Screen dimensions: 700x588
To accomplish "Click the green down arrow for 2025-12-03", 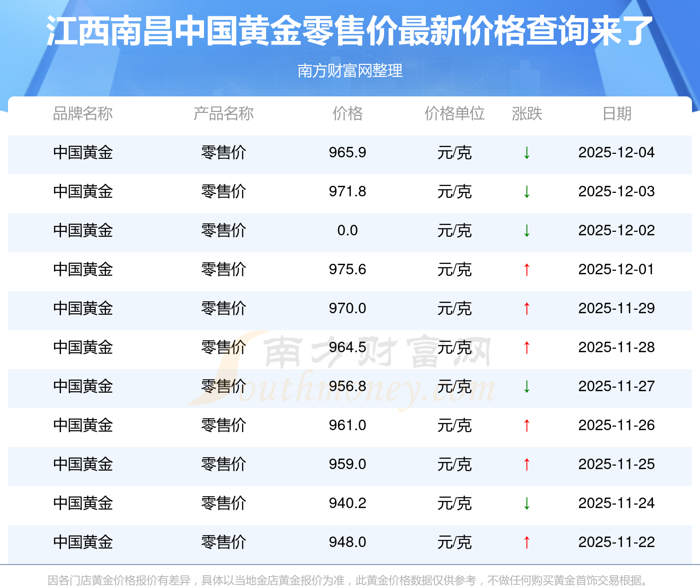I will click(x=526, y=192).
